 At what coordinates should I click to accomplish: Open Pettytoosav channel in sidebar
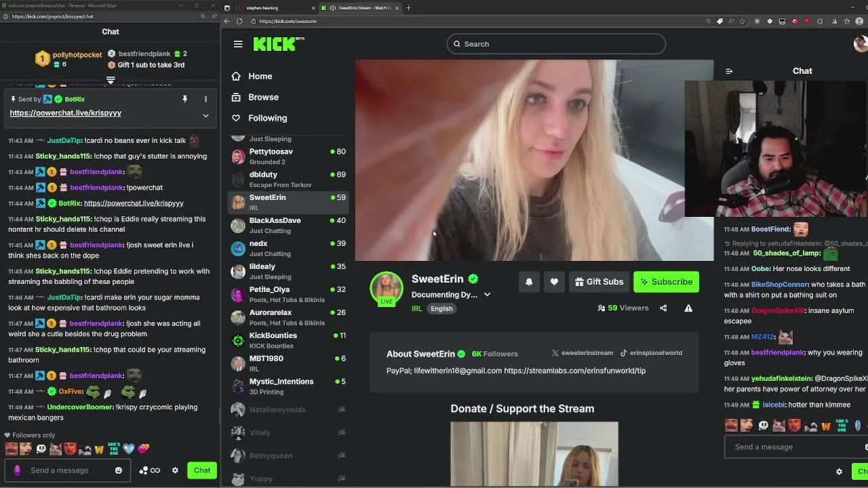click(288, 157)
